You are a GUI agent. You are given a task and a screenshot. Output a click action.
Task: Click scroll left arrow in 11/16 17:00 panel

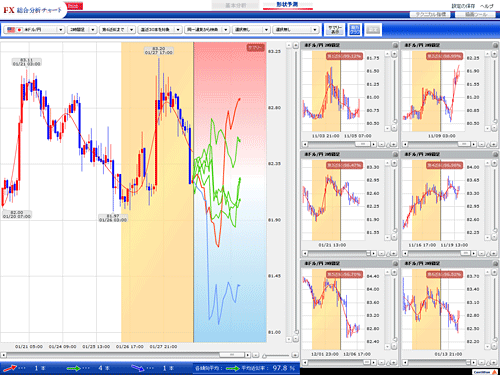coord(405,253)
